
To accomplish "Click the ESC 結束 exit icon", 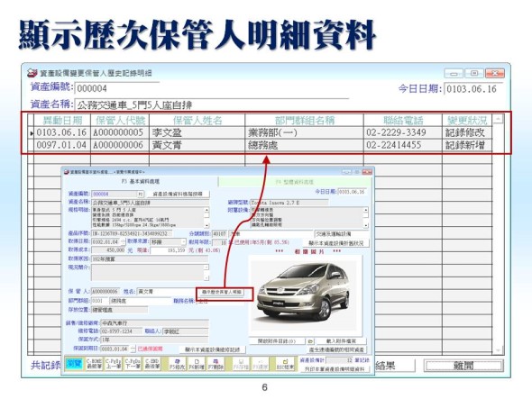I will pos(285,364).
